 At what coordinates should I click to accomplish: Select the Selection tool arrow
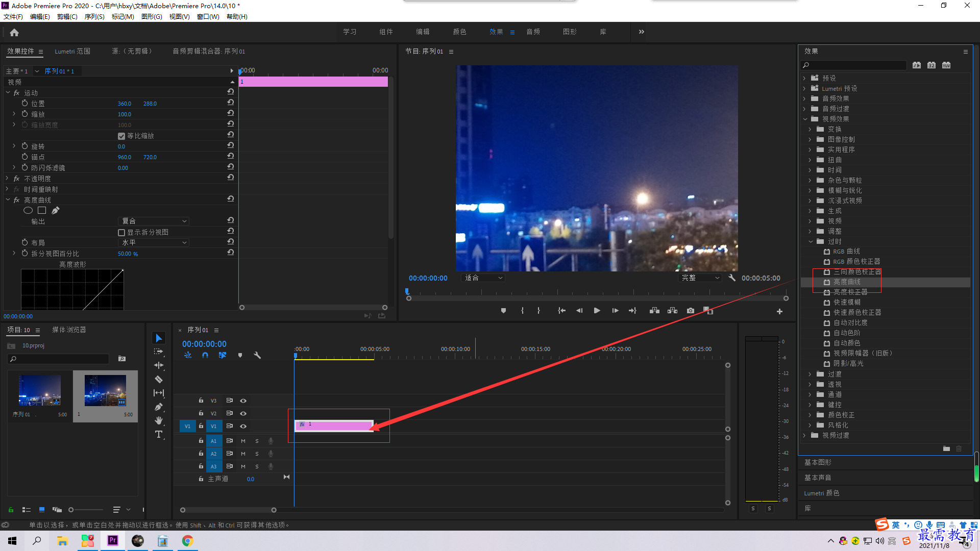[x=159, y=338]
